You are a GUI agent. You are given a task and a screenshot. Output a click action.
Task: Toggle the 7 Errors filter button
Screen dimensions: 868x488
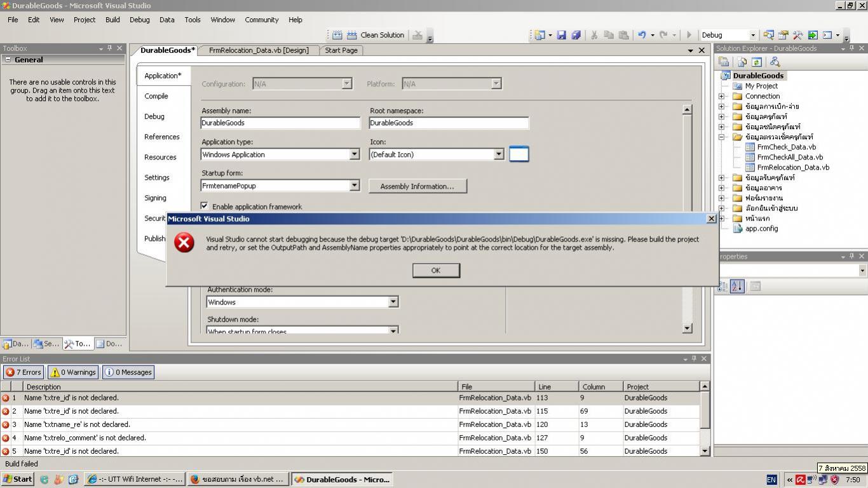[x=24, y=372]
